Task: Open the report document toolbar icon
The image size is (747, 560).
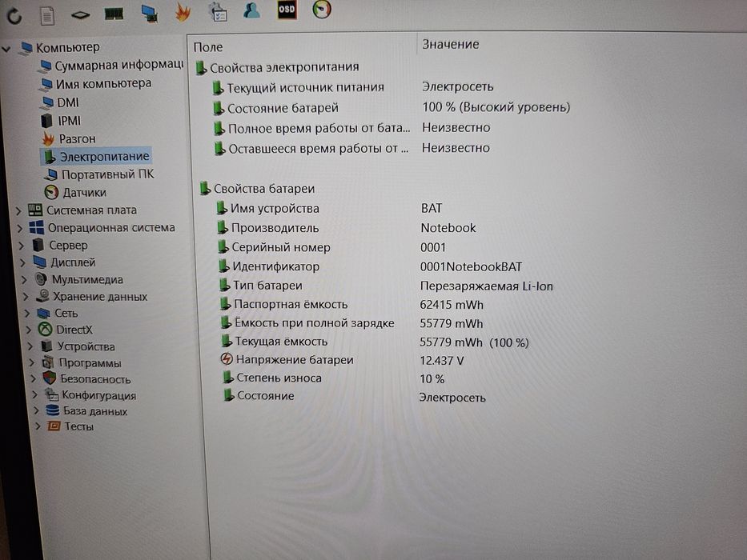Action: (47, 16)
